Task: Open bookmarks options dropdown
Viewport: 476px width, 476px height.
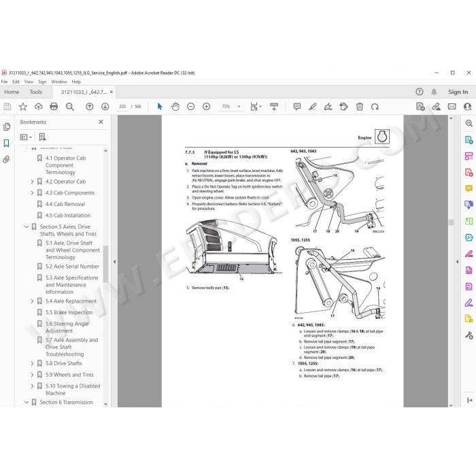Action: pos(26,137)
